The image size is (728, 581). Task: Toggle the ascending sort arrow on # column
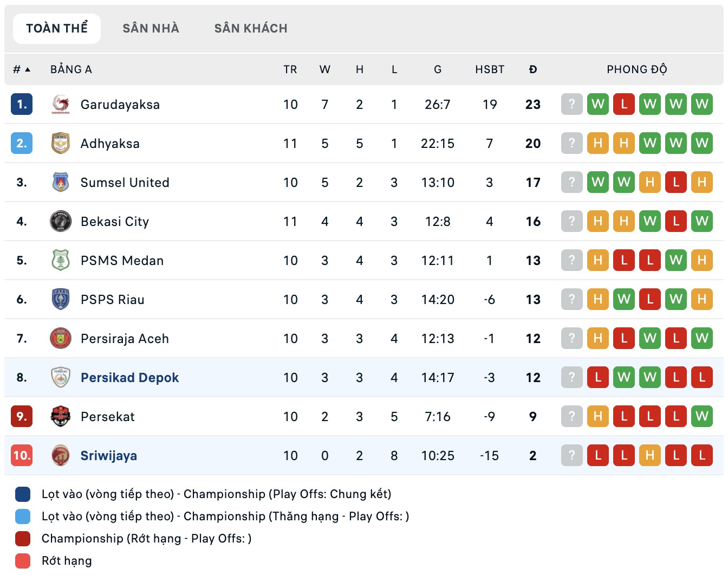(27, 69)
